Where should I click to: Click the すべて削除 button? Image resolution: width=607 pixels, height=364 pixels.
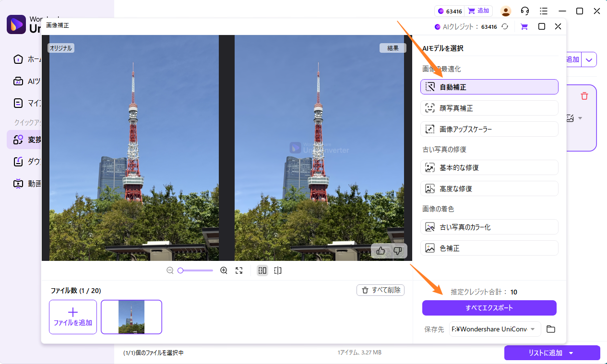click(x=381, y=290)
